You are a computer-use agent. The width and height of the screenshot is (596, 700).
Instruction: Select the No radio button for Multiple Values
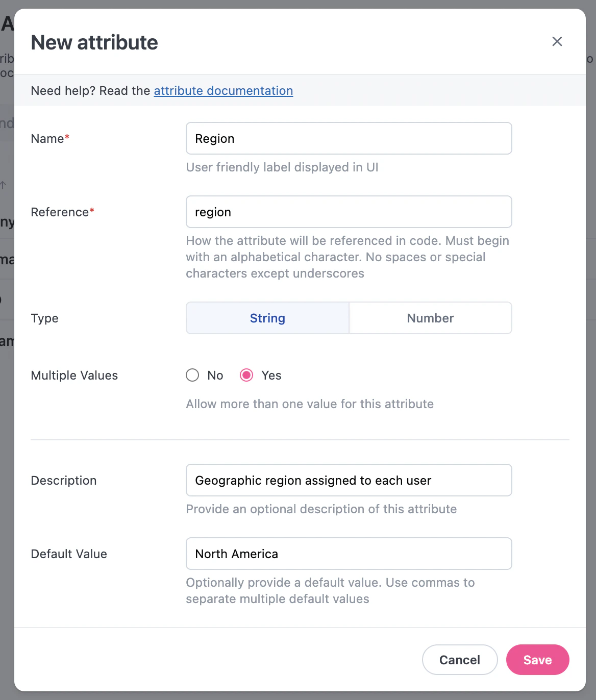[192, 375]
